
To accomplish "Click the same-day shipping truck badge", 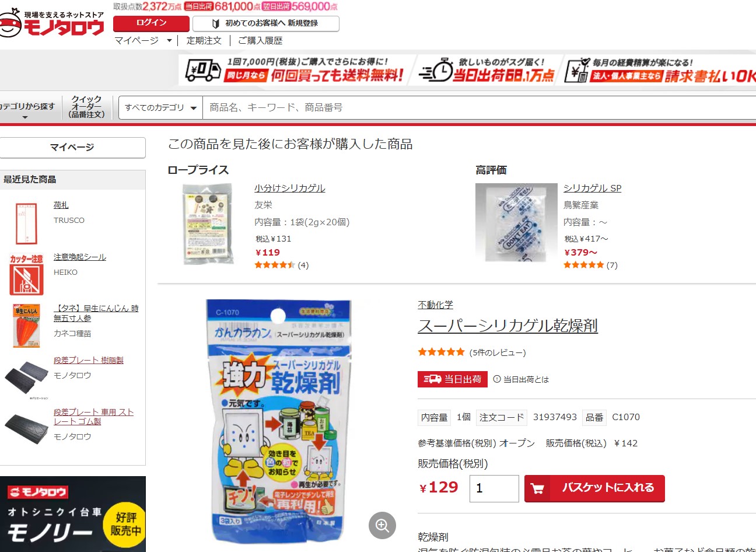I will click(452, 379).
